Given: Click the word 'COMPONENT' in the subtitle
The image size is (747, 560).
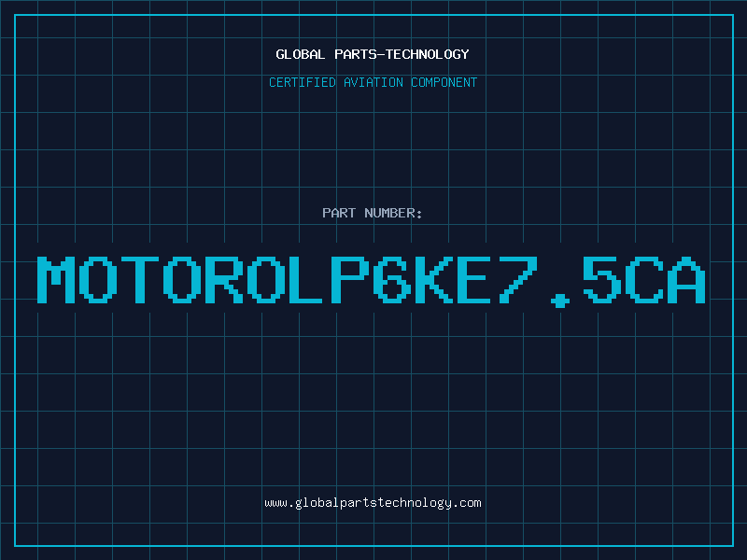Looking at the screenshot, I should [444, 82].
